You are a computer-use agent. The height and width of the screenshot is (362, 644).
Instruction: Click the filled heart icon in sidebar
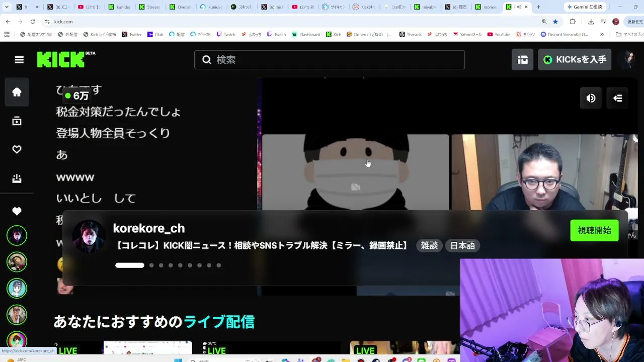point(17,211)
